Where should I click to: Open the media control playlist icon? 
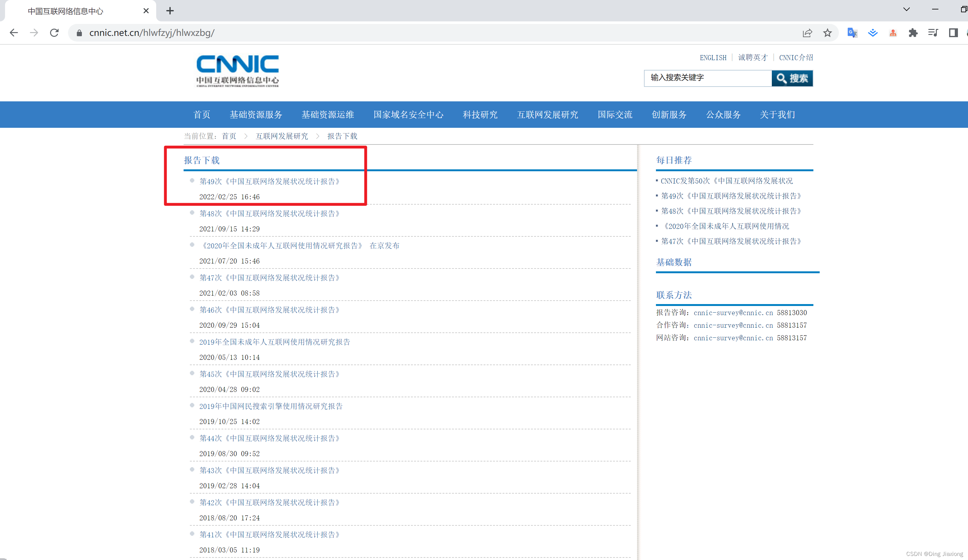click(933, 33)
